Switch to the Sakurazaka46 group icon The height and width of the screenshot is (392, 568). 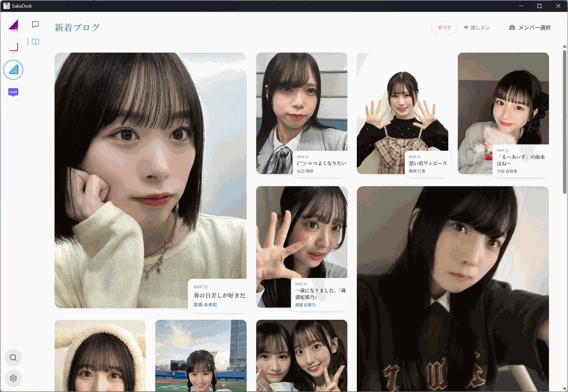click(13, 47)
